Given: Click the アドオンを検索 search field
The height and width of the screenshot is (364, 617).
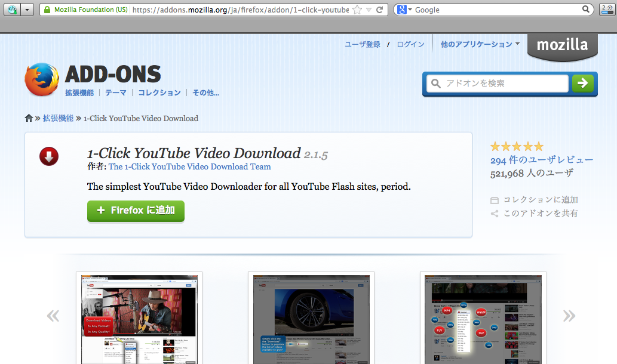Looking at the screenshot, I should (x=498, y=84).
